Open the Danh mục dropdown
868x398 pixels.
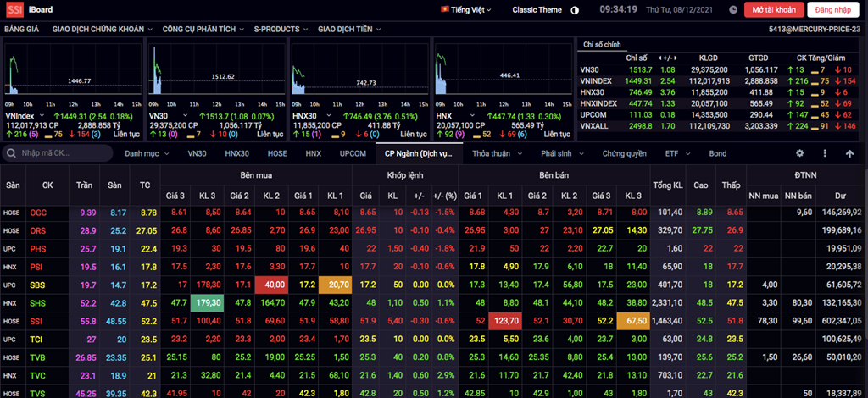(x=147, y=153)
